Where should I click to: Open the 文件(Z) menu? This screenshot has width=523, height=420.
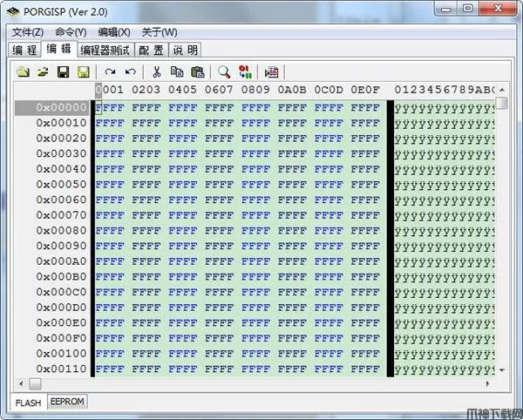coord(28,32)
